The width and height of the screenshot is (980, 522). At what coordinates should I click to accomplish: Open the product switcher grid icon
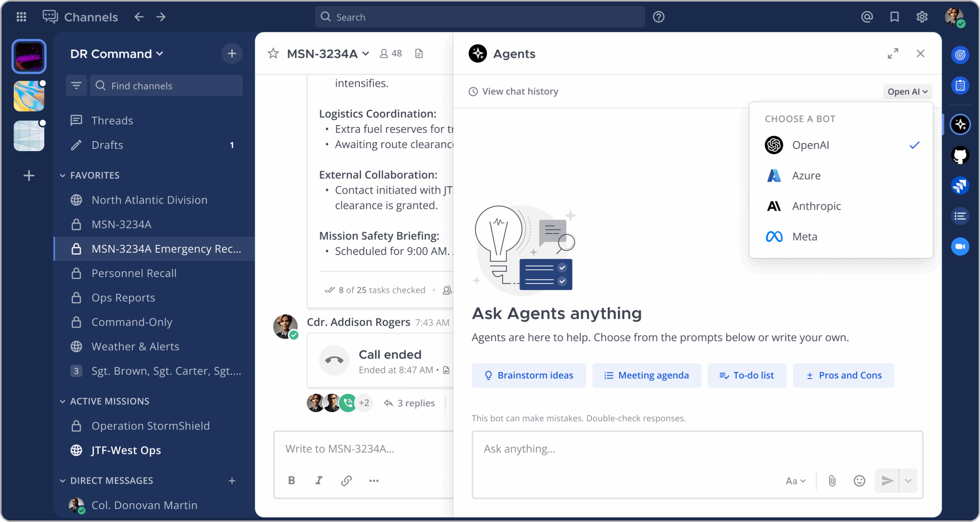coord(21,17)
